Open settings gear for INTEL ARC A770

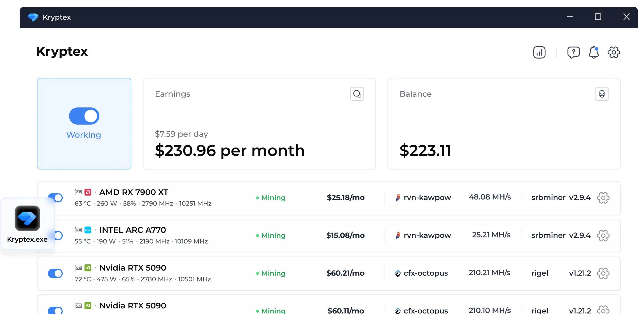[x=603, y=235]
